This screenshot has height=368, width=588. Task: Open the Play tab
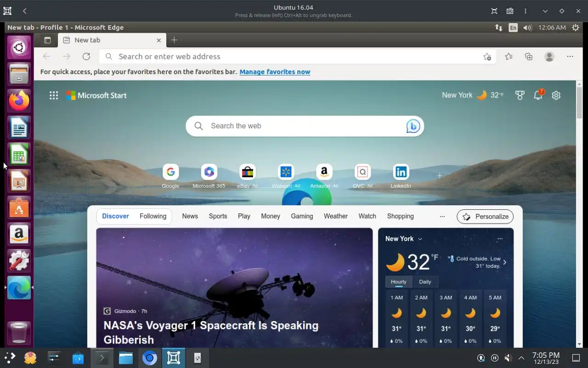(x=244, y=216)
